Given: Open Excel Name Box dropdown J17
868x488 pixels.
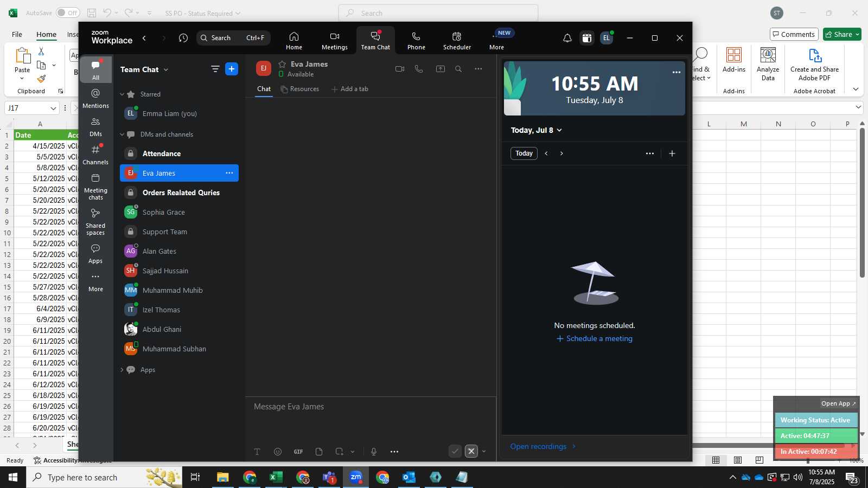Looking at the screenshot, I should click(x=53, y=108).
